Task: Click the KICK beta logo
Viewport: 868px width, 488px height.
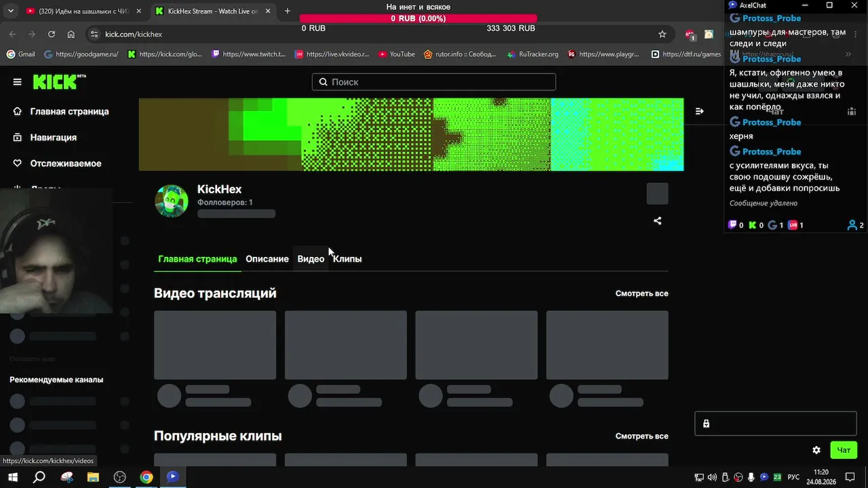Action: [x=60, y=81]
